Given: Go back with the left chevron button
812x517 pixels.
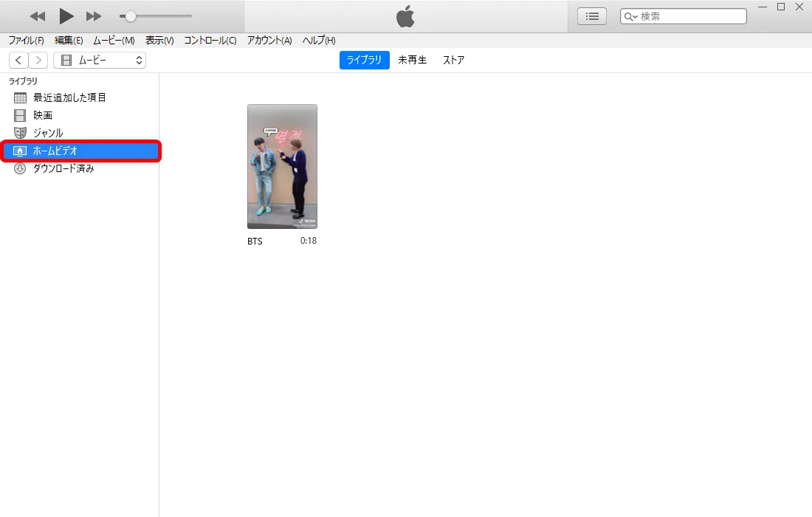Looking at the screenshot, I should click(18, 60).
